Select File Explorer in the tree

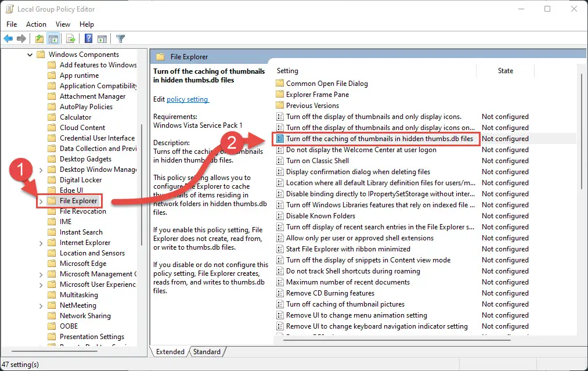coord(78,201)
